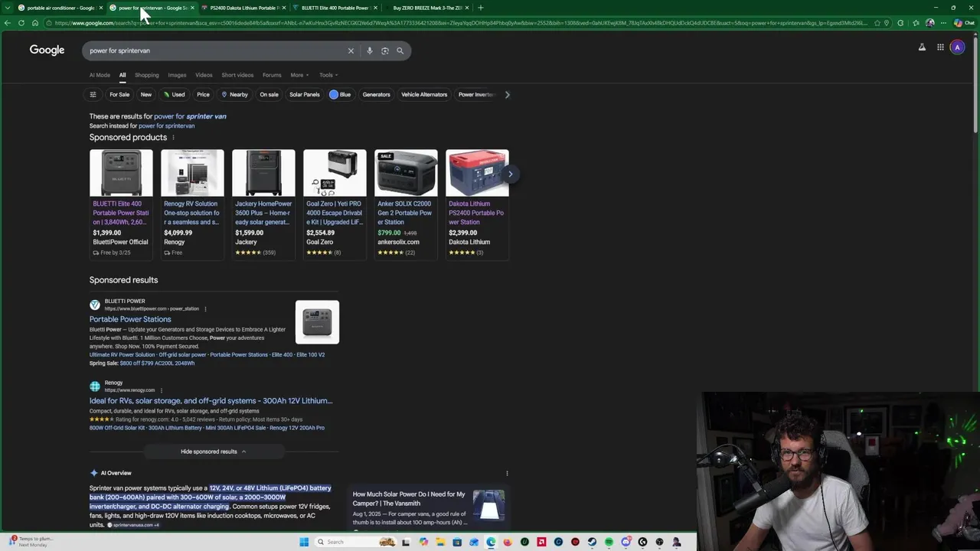The width and height of the screenshot is (980, 551).
Task: Switch to AI Mode tab
Action: (x=100, y=75)
